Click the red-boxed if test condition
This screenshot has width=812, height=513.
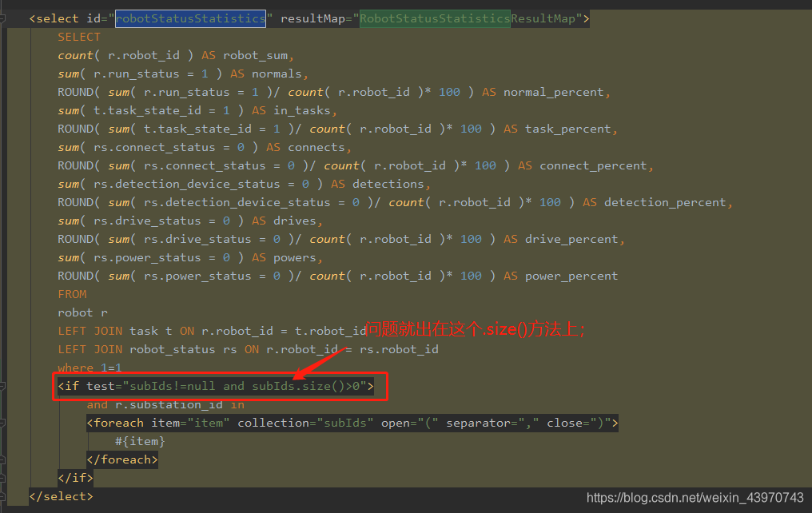click(217, 385)
